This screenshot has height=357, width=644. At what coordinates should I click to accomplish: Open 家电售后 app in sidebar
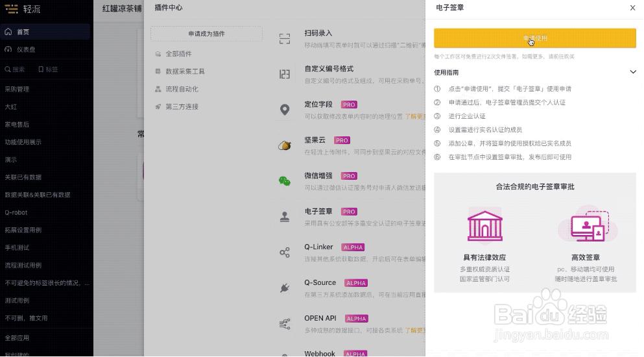coord(17,125)
